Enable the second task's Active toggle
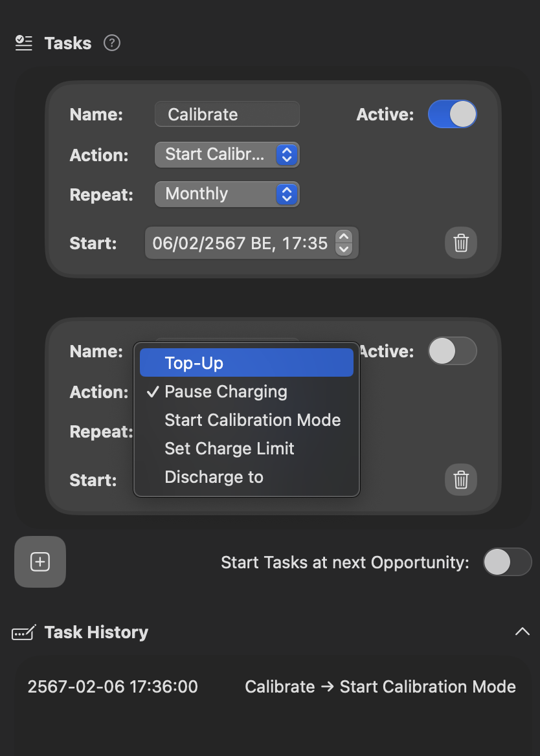Screen dimensions: 540x756 [452, 351]
